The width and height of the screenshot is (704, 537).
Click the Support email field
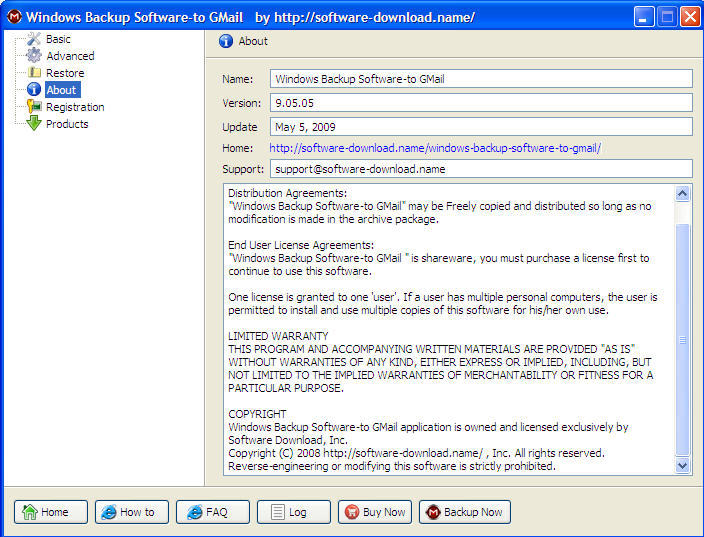pos(481,169)
